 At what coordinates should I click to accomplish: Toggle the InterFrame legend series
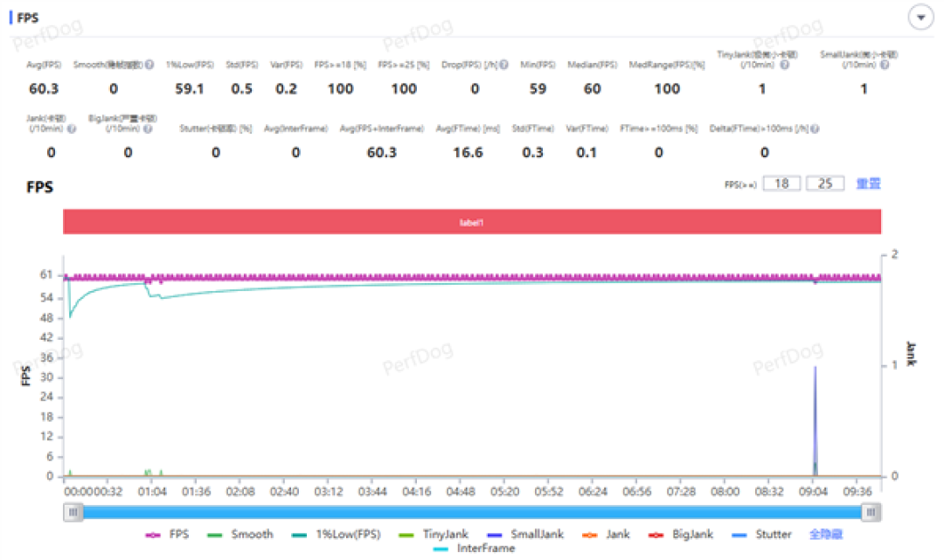(474, 549)
